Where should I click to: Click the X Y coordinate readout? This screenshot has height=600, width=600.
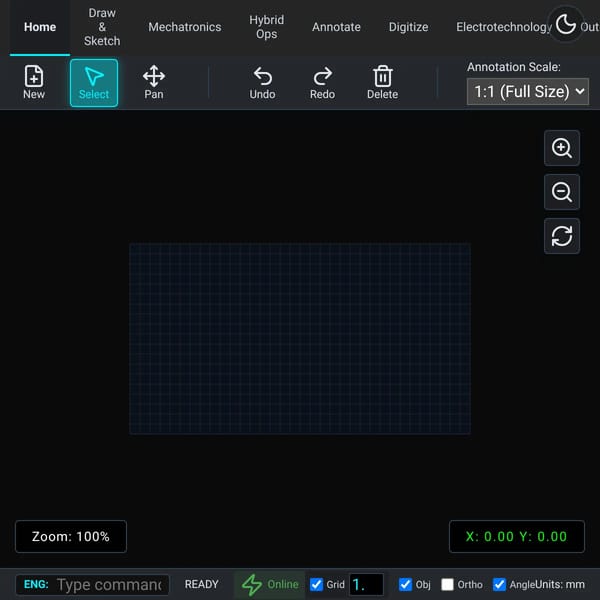point(517,536)
